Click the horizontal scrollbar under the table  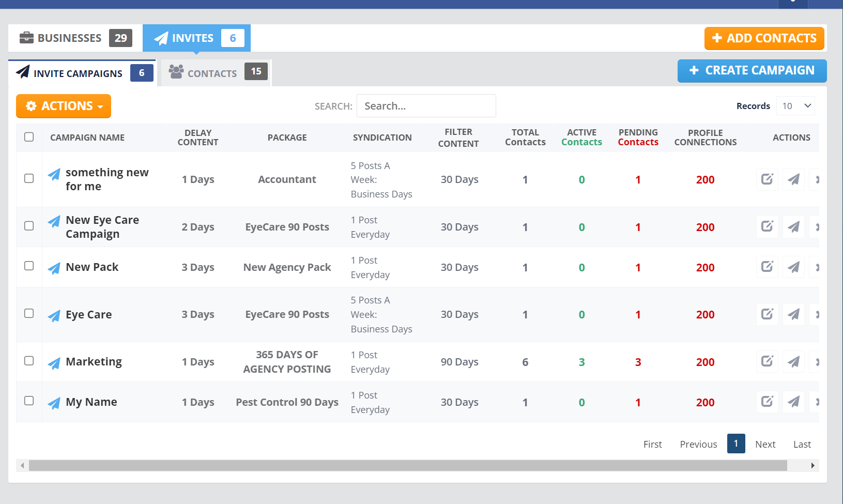407,466
